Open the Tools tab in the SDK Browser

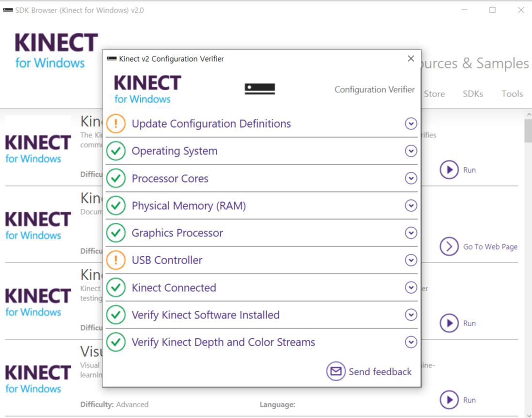[512, 94]
